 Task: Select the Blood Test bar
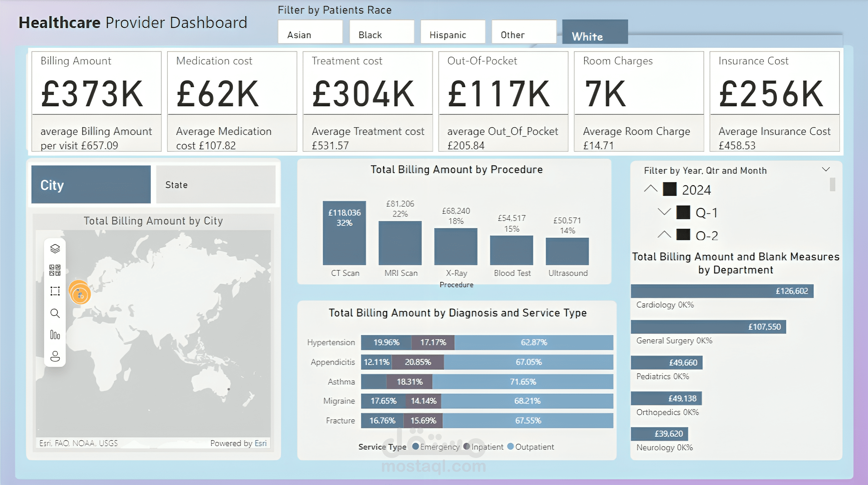pyautogui.click(x=512, y=250)
